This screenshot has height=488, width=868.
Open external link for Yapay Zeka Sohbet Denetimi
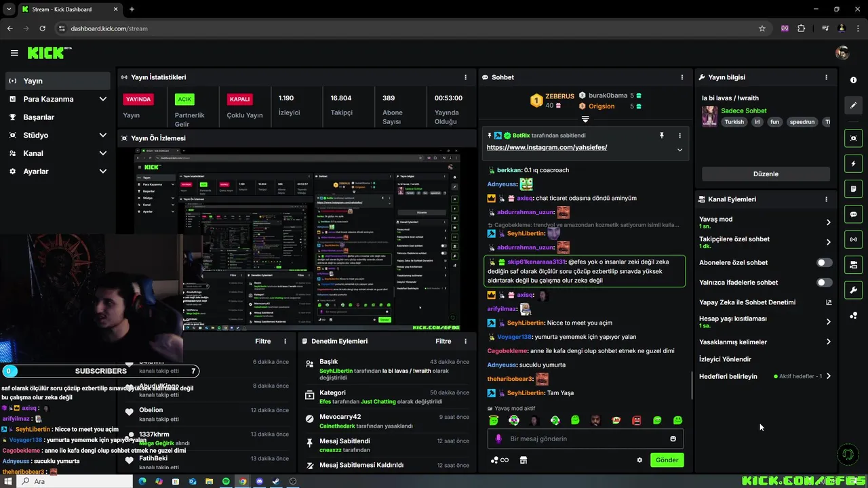(829, 302)
